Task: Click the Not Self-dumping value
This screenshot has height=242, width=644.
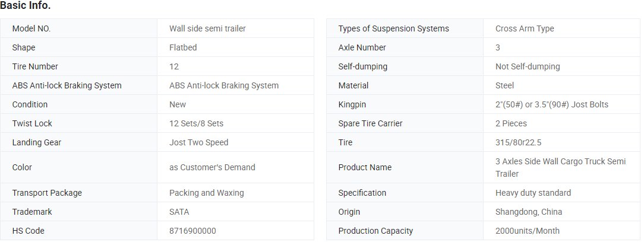Action: pos(528,66)
